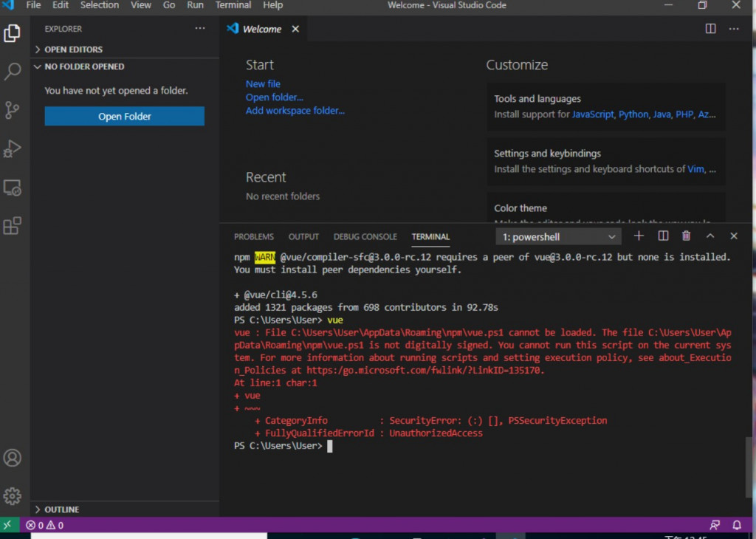Open the Terminal menu
Image resolution: width=756 pixels, height=539 pixels.
[233, 5]
